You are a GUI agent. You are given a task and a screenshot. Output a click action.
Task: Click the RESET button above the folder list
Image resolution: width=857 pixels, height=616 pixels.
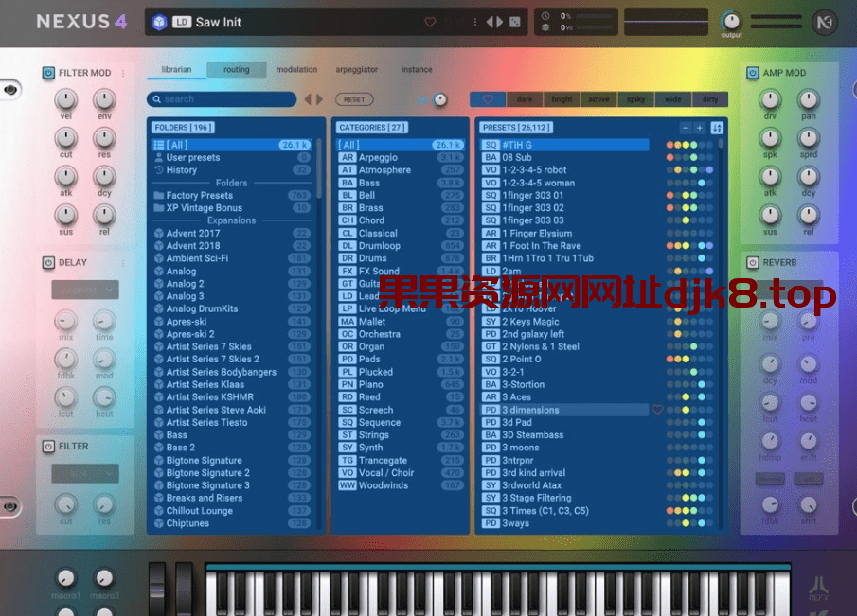click(354, 98)
